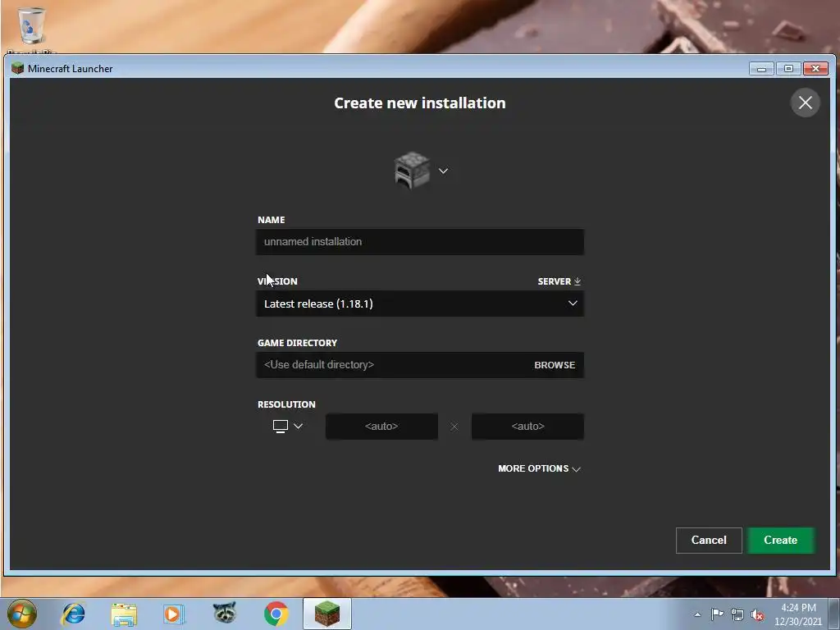This screenshot has height=630, width=840.
Task: Close the Create new installation dialog
Action: pyautogui.click(x=806, y=103)
